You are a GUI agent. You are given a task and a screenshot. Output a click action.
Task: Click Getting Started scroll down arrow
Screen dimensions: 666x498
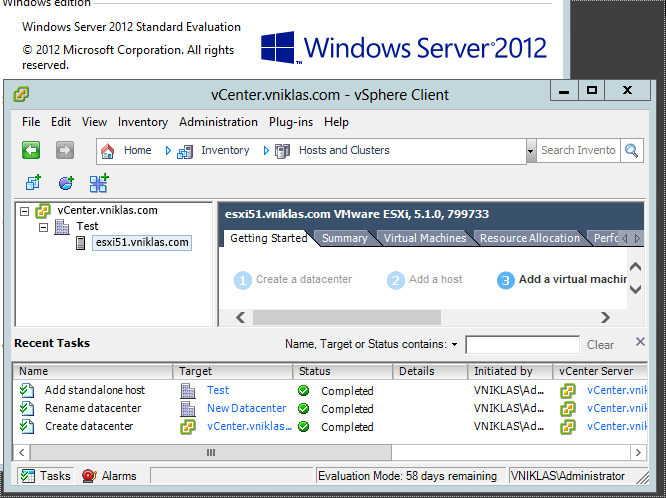click(635, 290)
